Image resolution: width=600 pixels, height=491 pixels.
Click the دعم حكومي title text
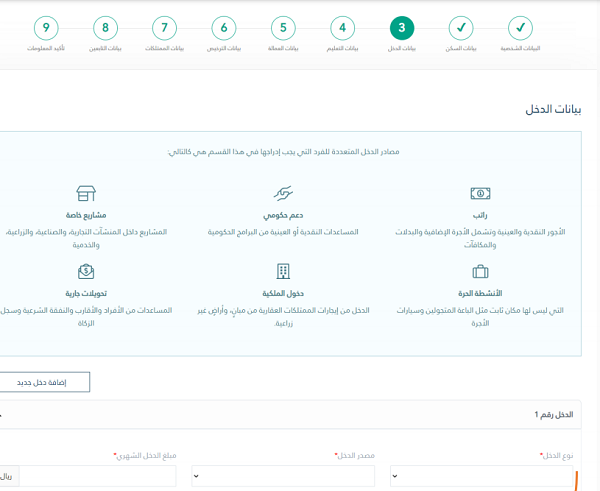[283, 215]
